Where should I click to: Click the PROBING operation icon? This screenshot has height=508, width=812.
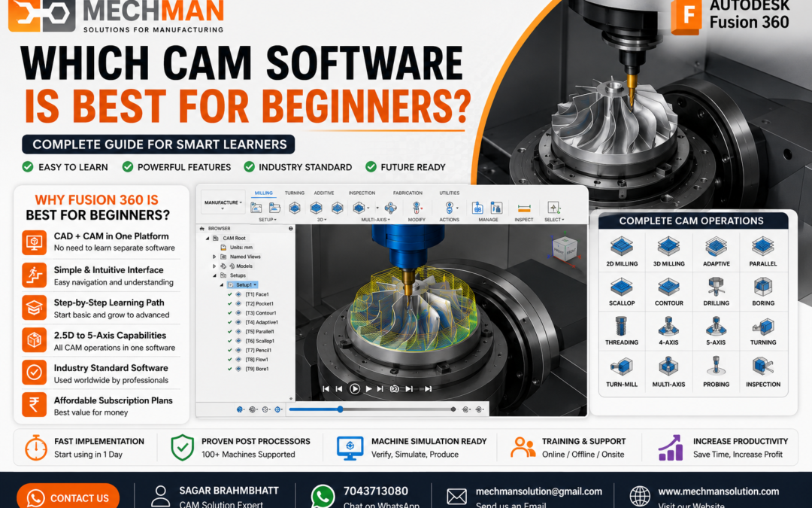[x=717, y=366]
